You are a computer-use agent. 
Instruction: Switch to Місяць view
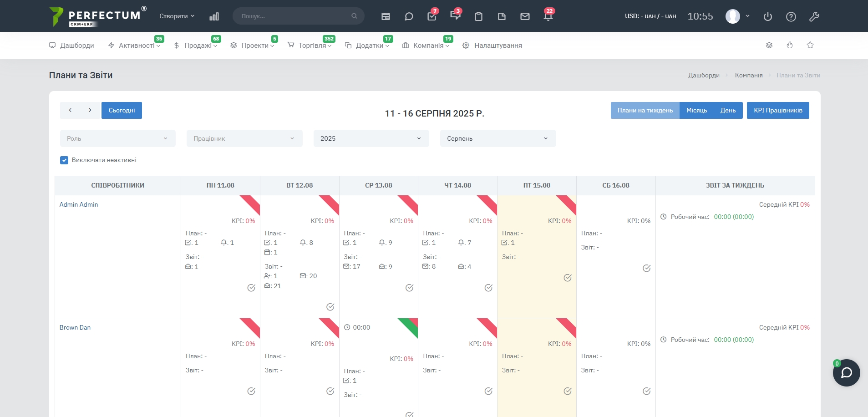tap(696, 110)
